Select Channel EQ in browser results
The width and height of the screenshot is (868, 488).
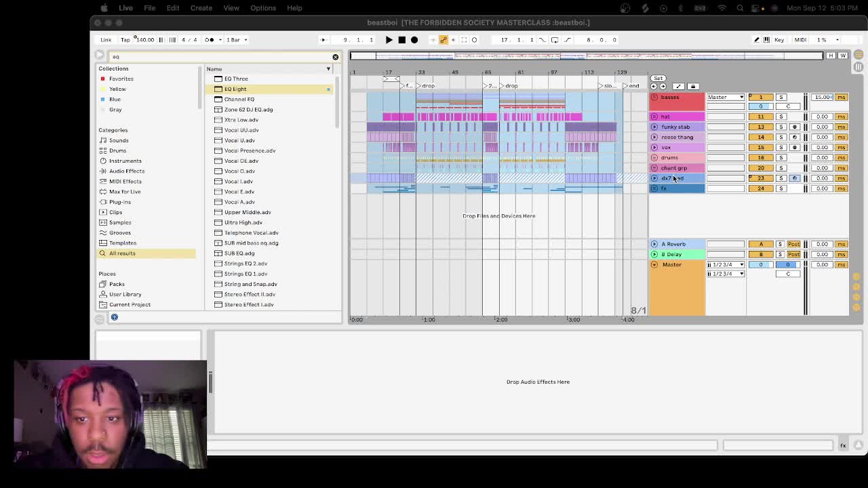pos(239,99)
